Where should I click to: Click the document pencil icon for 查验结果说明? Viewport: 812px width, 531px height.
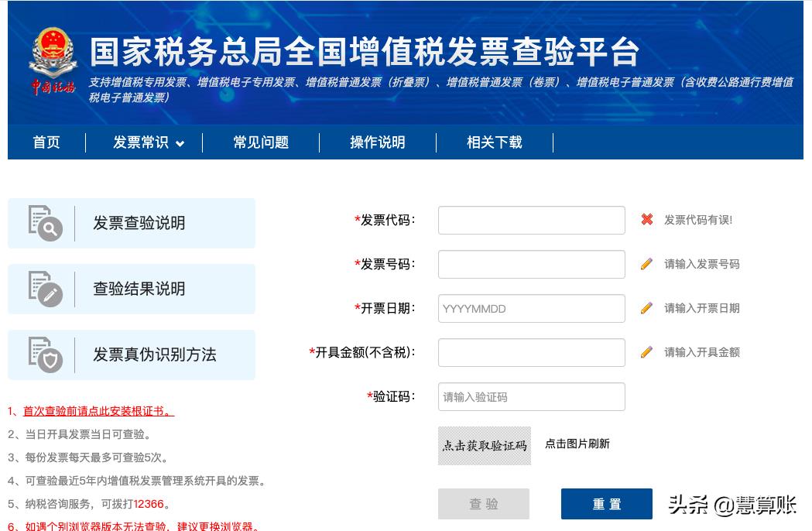point(45,289)
